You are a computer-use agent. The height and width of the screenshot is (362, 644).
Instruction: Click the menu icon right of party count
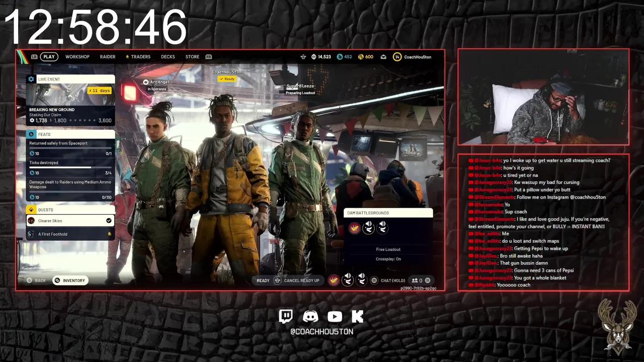428,281
